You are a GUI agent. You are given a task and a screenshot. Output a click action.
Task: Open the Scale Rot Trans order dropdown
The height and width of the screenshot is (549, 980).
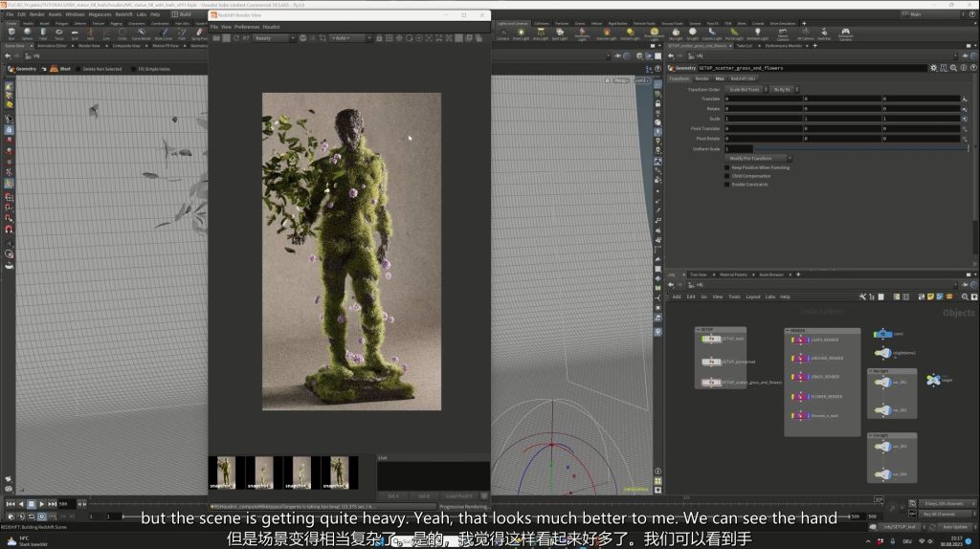[x=746, y=89]
